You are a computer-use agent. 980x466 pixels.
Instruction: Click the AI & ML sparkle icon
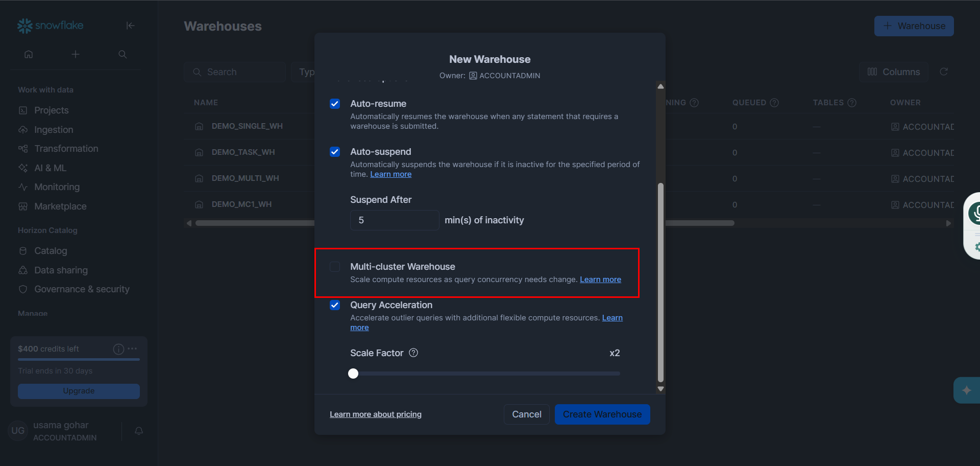(23, 168)
